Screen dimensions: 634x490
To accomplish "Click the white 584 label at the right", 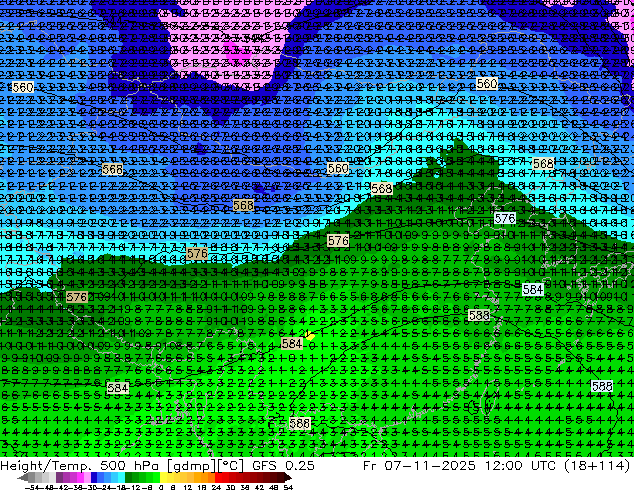I will [533, 289].
